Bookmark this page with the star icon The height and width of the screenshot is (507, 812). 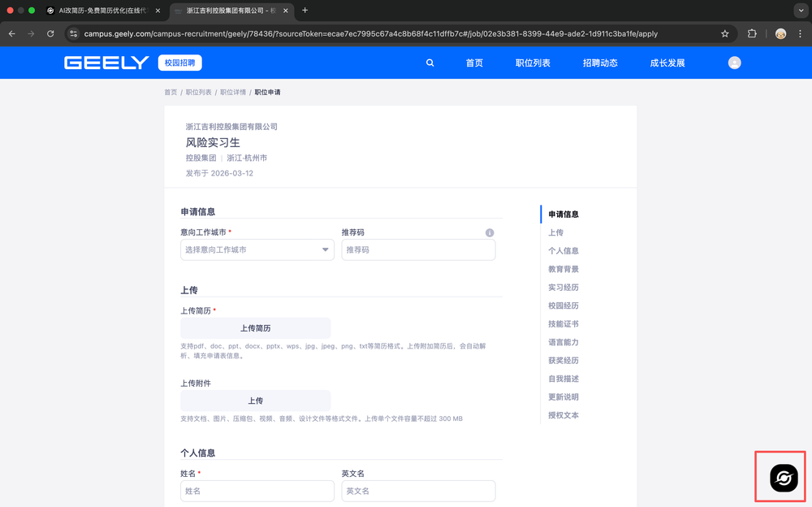pos(724,34)
